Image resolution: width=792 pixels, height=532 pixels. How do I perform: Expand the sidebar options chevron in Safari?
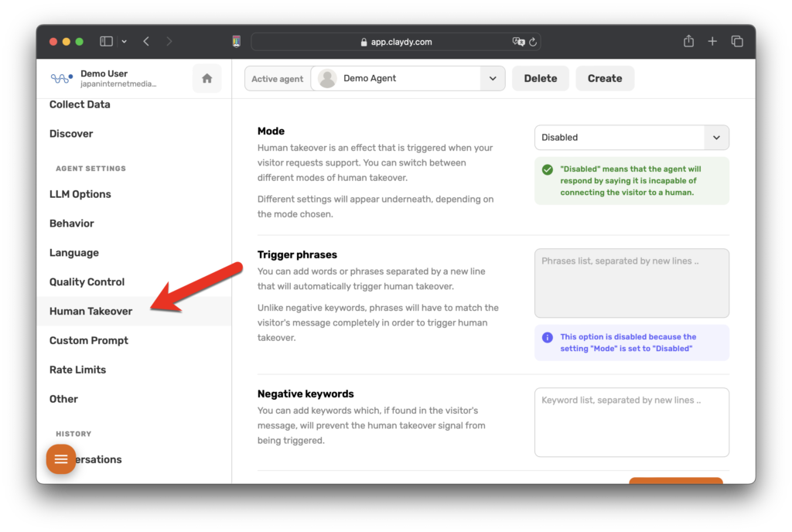pos(124,41)
